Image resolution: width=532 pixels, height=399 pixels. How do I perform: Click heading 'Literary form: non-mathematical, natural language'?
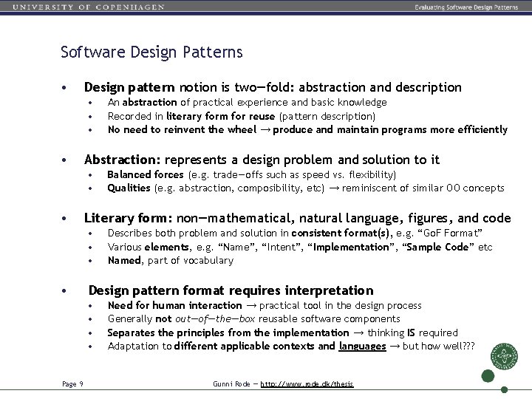coord(298,218)
